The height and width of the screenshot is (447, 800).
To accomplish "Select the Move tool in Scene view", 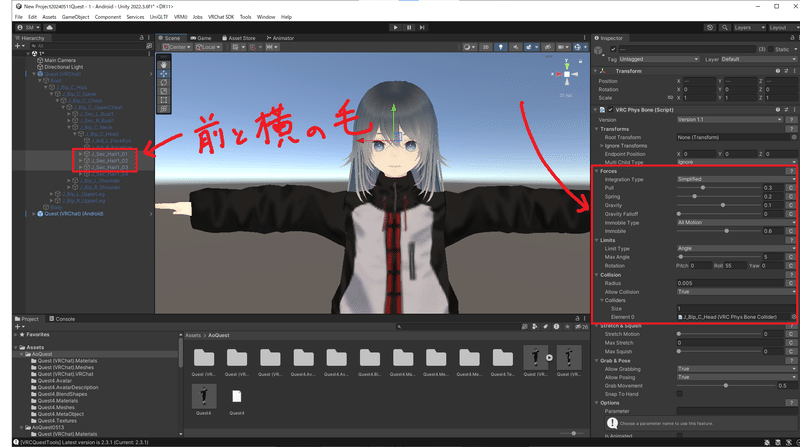I will point(163,73).
